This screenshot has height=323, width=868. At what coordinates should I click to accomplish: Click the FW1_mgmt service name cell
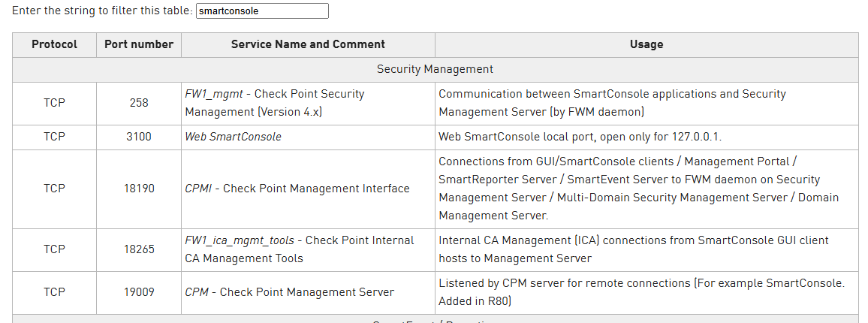pos(308,103)
